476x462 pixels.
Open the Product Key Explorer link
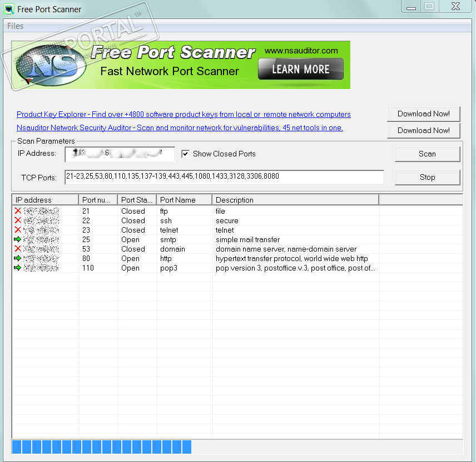pos(184,114)
